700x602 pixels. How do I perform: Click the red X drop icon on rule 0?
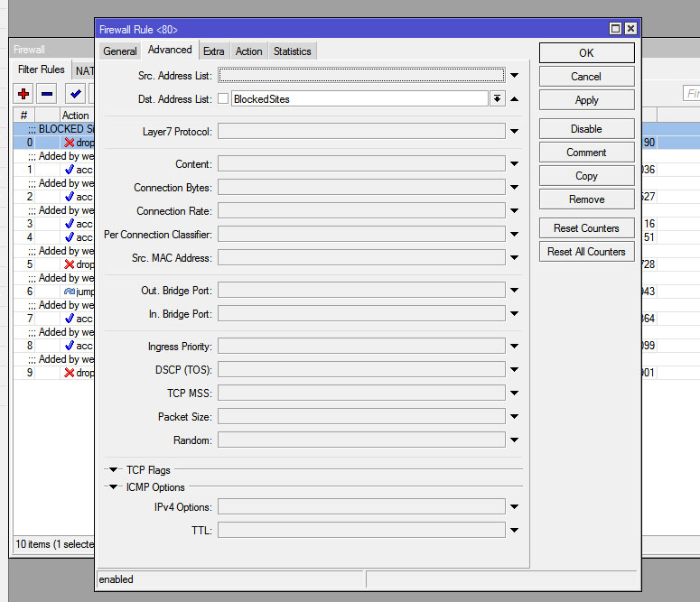pos(70,143)
